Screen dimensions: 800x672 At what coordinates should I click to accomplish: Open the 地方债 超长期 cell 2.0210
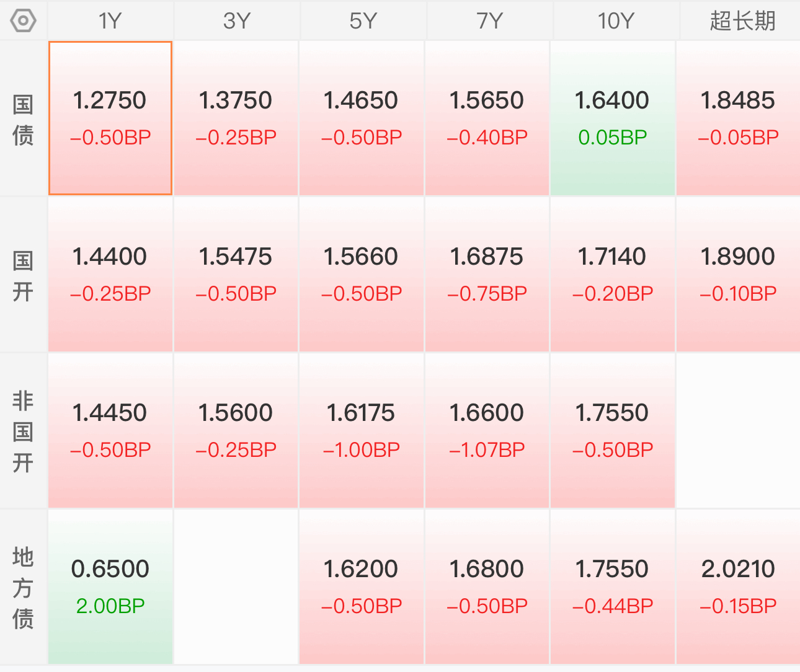tap(738, 587)
